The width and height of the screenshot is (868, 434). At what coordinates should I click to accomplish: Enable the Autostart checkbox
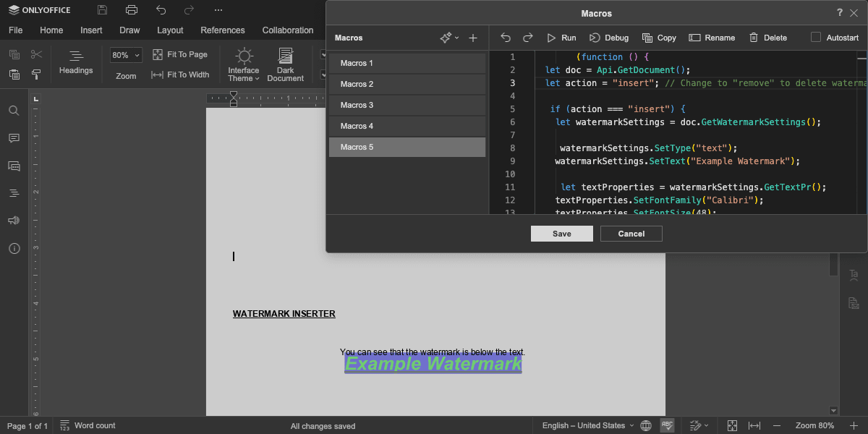816,38
